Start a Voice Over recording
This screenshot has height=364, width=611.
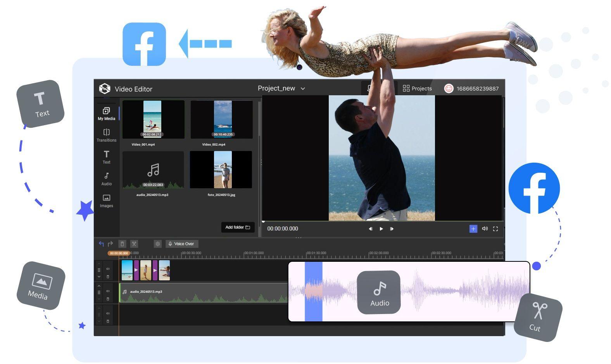[x=182, y=244]
